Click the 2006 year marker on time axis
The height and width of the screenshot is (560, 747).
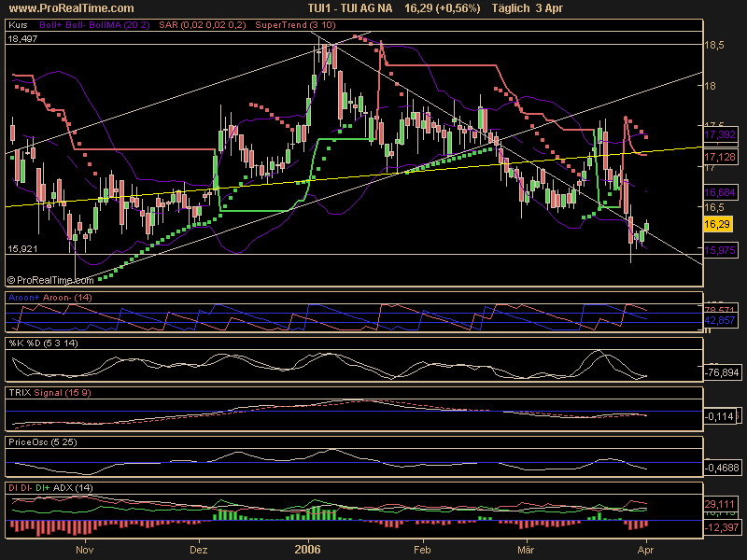[307, 551]
